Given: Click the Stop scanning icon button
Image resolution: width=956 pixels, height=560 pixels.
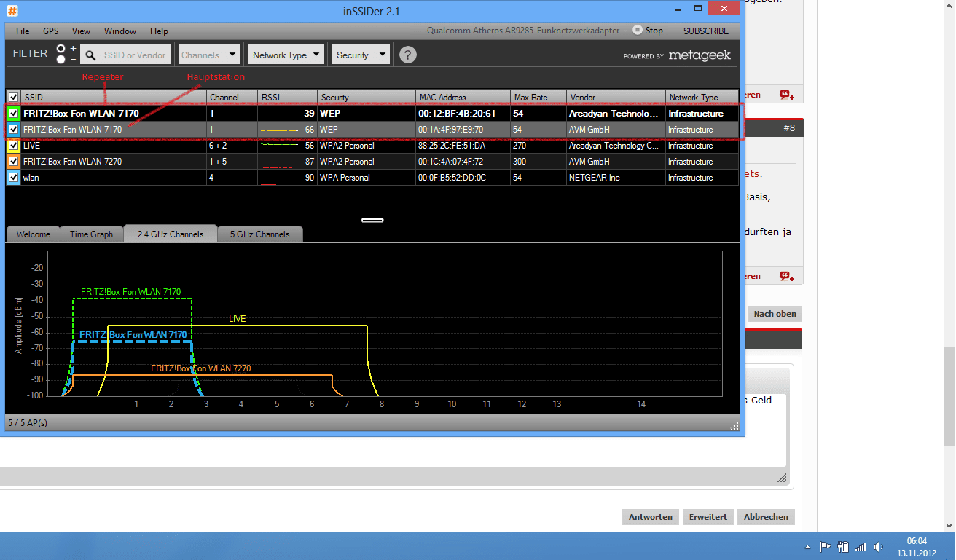Looking at the screenshot, I should (638, 31).
